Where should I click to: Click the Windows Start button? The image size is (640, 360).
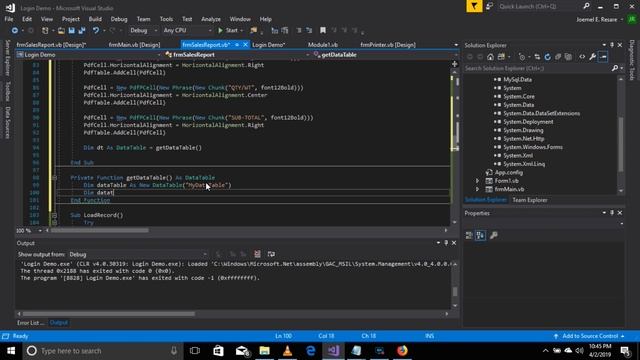[x=11, y=351]
